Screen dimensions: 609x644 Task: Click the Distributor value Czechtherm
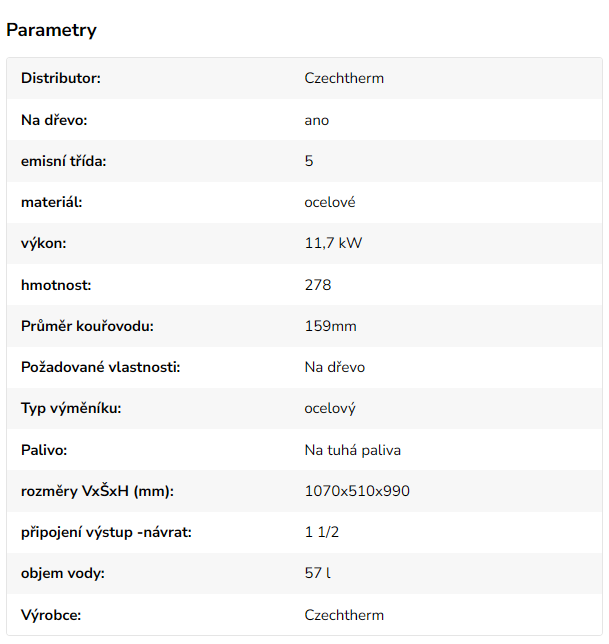coord(344,78)
